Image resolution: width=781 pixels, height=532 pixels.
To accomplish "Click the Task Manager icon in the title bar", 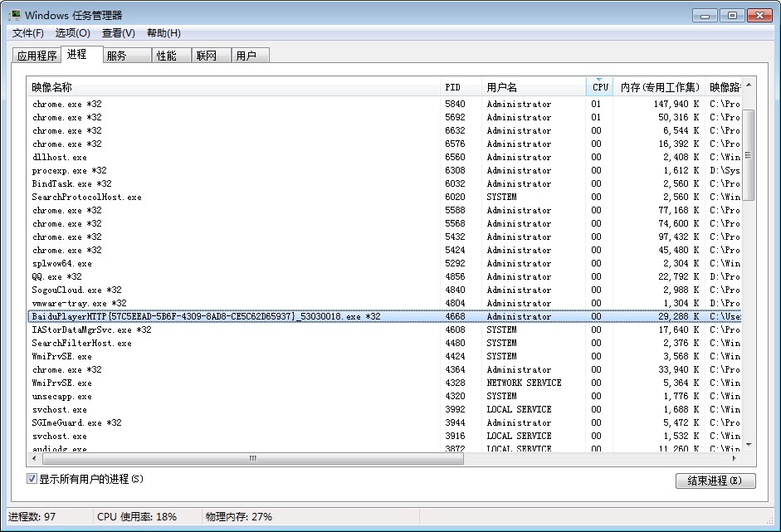I will click(15, 15).
